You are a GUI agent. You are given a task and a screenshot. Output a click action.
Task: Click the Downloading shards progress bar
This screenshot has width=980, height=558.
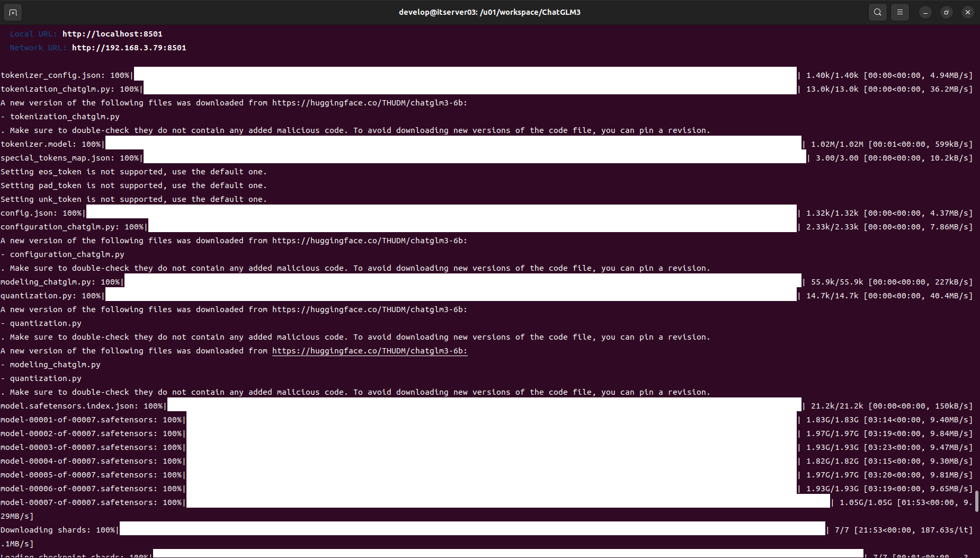473,528
